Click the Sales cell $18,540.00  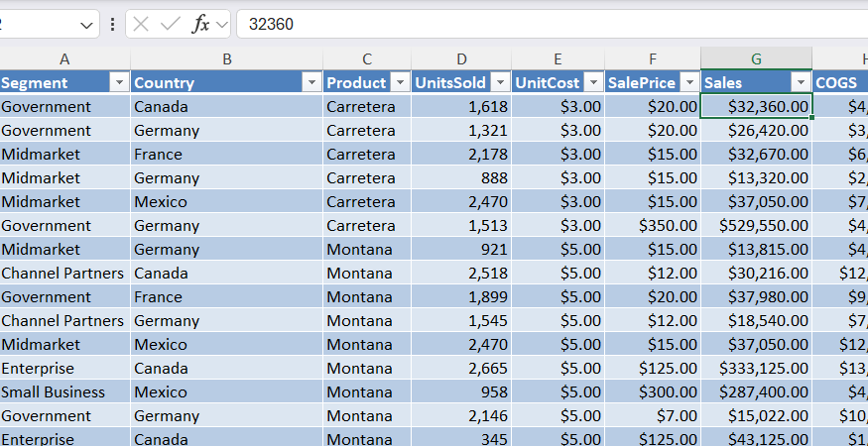(x=756, y=320)
